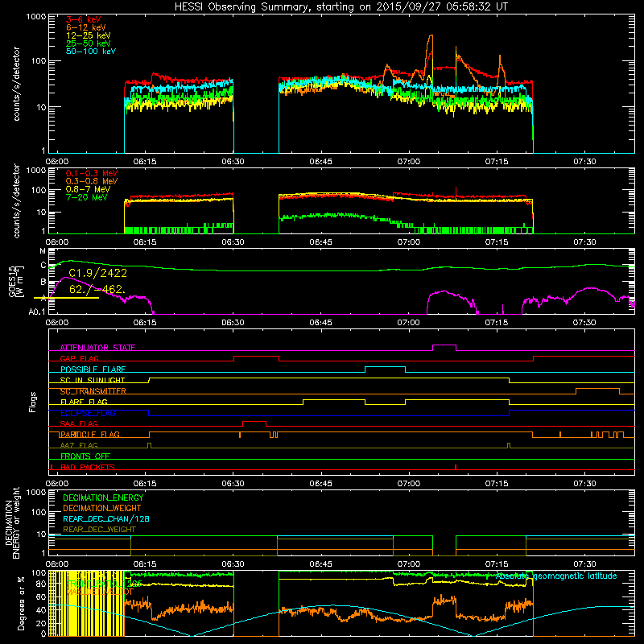Click the GAP_FLAG label

79,358
